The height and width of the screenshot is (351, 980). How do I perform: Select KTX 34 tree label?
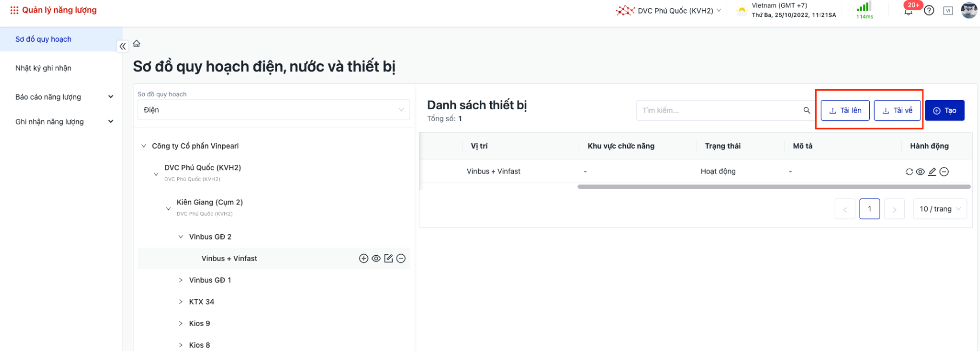[x=202, y=302]
